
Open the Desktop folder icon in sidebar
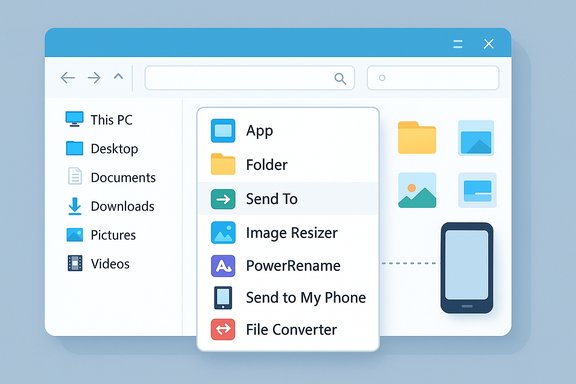click(75, 148)
